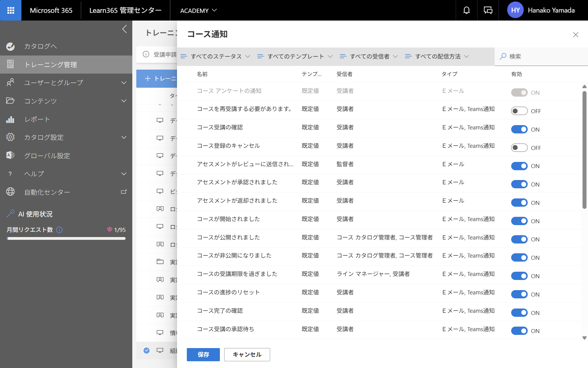Click the Microsoft 365 link
This screenshot has width=588, height=368.
pos(51,10)
